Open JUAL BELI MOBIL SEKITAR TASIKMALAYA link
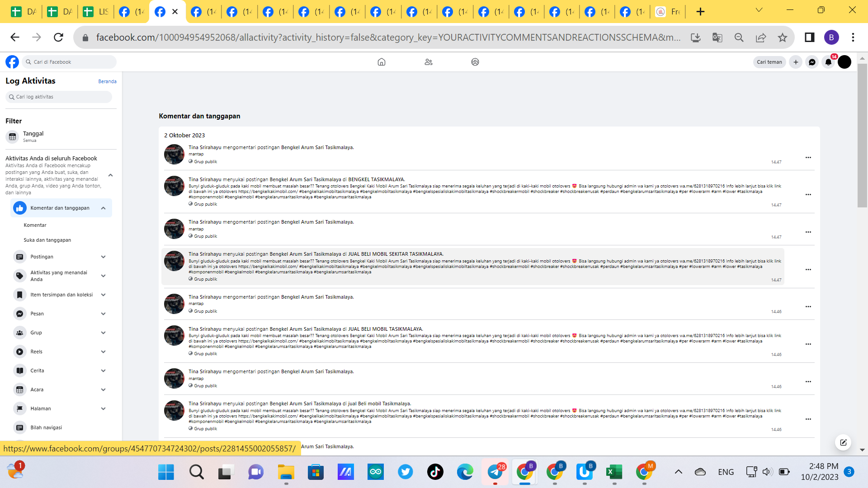868x488 pixels. 396,254
